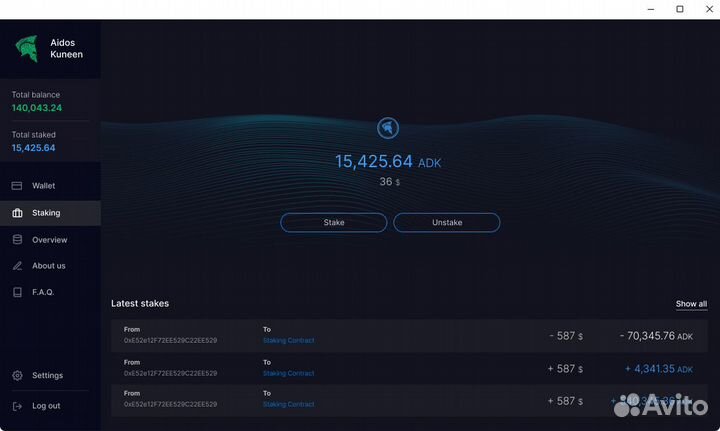720x431 pixels.
Task: Click the Total balance amount 140,043.24
Action: [x=37, y=108]
